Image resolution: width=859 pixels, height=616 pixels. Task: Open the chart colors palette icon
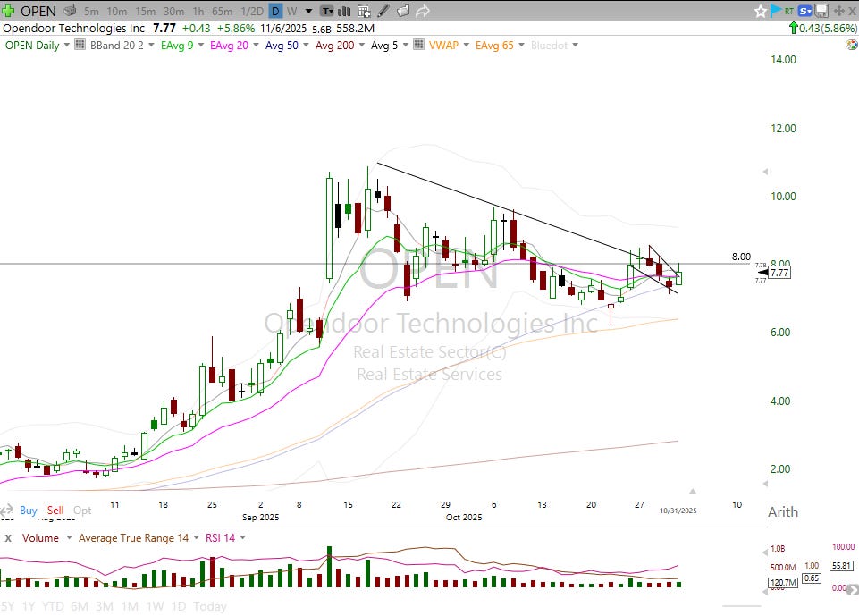coord(851,45)
